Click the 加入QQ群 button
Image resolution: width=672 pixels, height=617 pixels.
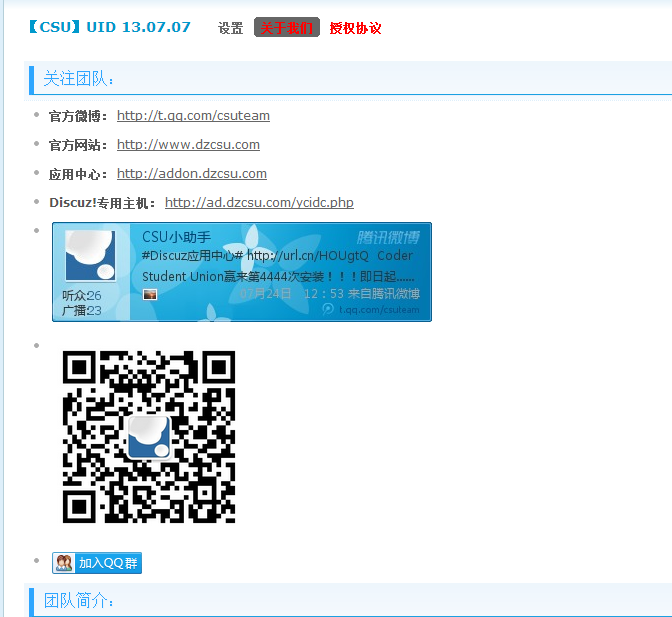[x=97, y=563]
